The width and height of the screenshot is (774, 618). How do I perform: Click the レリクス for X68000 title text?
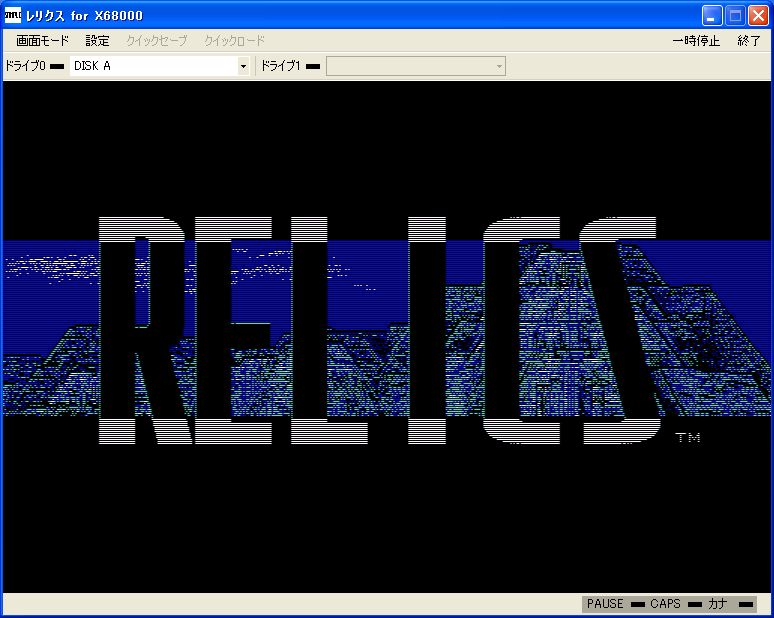pyautogui.click(x=84, y=16)
